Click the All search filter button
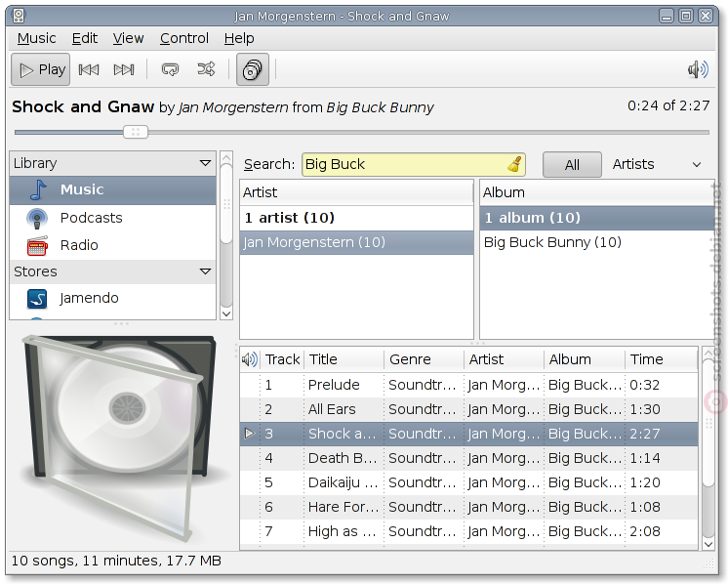728x584 pixels. [572, 164]
